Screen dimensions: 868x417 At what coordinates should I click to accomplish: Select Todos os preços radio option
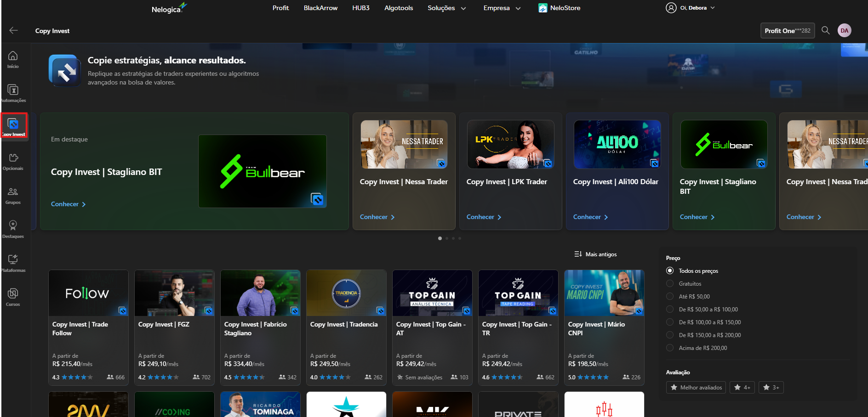click(x=670, y=270)
